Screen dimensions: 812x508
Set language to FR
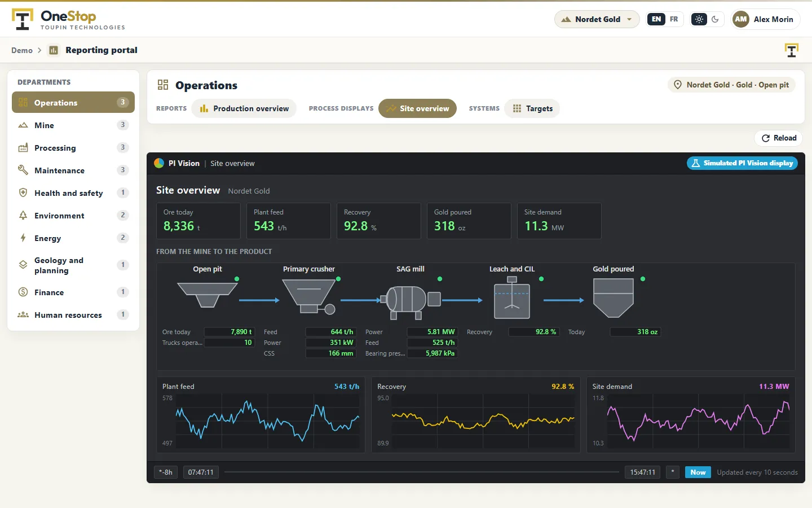tap(674, 19)
